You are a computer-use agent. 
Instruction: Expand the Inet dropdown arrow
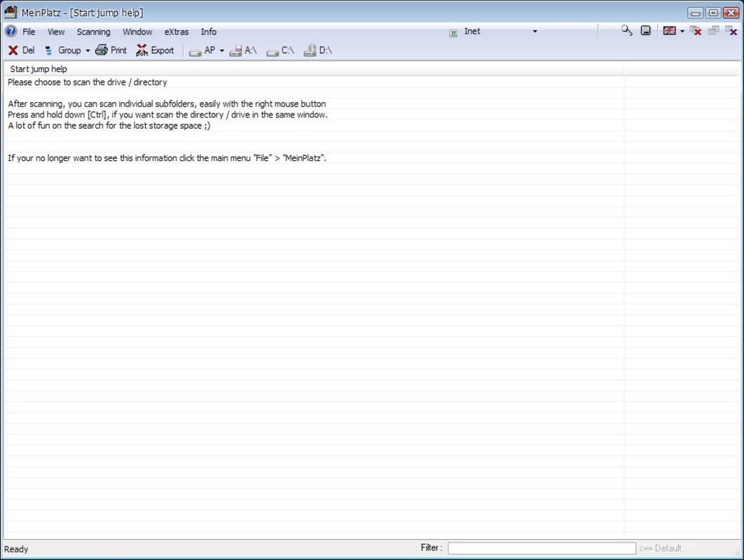coord(535,31)
